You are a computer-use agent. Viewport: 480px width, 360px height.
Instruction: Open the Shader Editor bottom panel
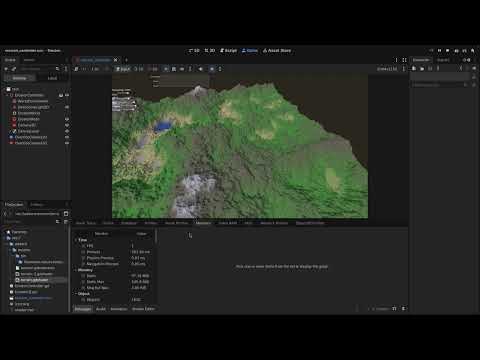pos(143,309)
